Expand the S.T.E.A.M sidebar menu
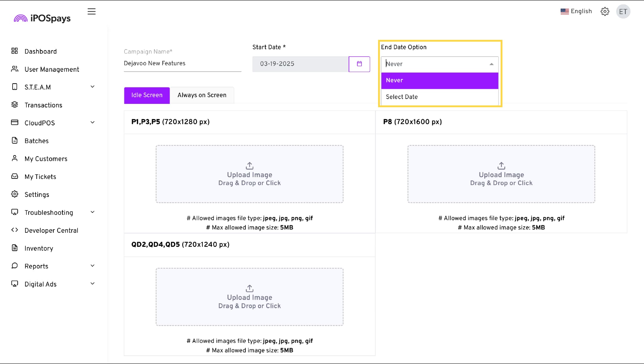 (x=93, y=87)
